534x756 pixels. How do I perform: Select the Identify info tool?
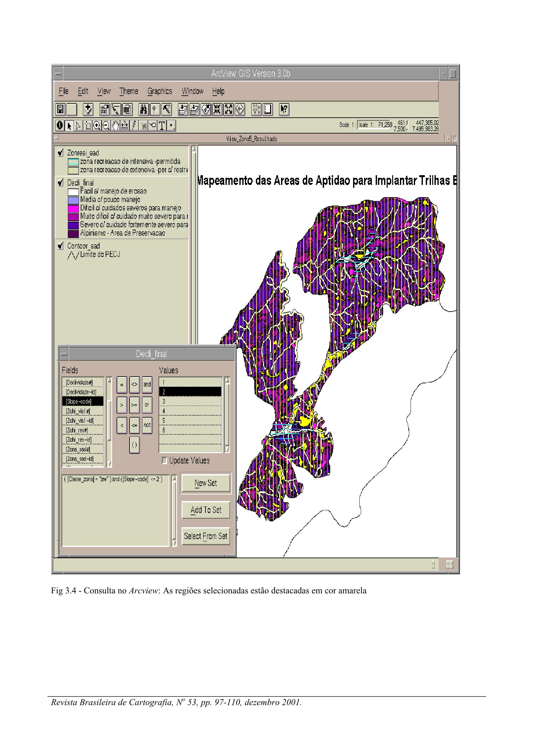click(59, 126)
